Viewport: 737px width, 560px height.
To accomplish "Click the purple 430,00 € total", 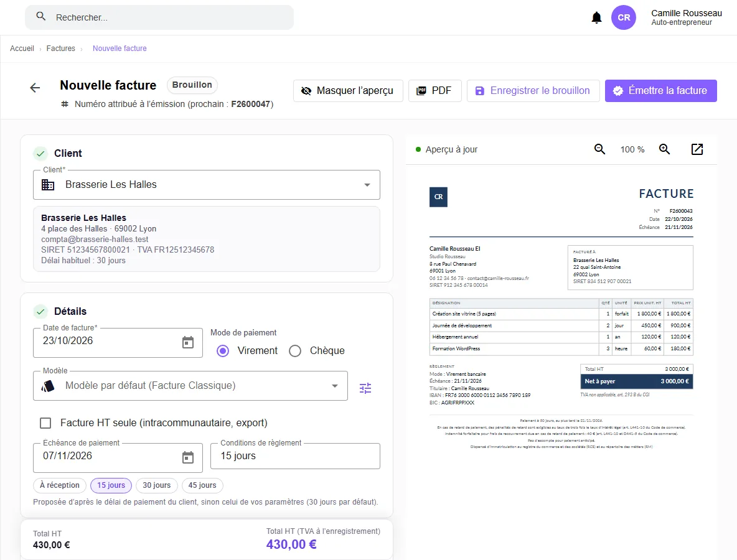I will click(291, 544).
